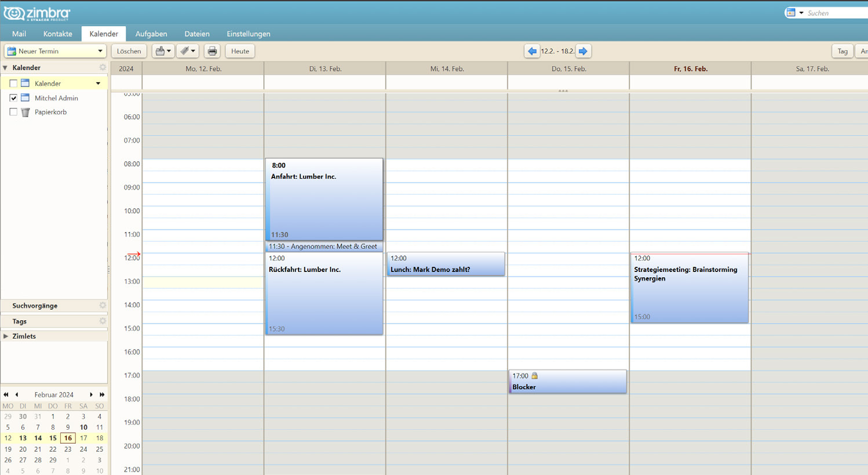This screenshot has width=868, height=475.
Task: Click the gear icon beside Suchvorgänge
Action: point(103,306)
